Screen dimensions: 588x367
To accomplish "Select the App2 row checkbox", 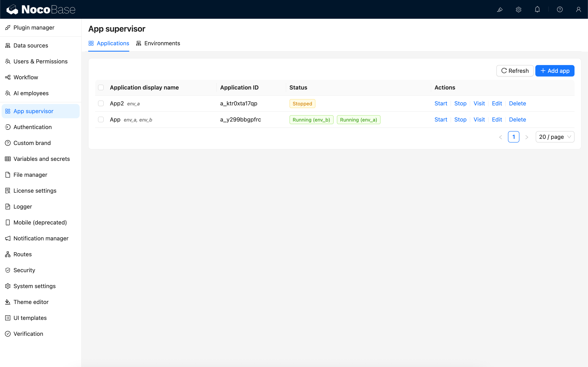I will [x=101, y=103].
